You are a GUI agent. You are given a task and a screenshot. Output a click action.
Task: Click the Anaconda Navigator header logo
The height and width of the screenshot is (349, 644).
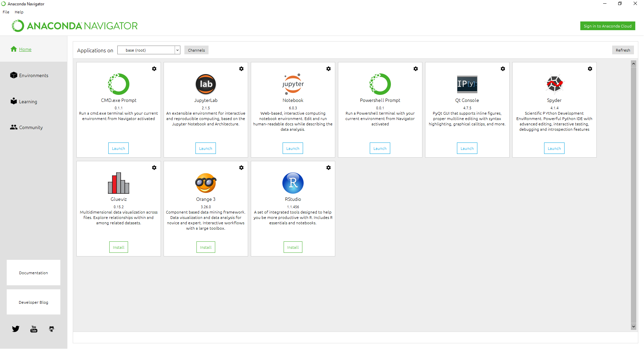[x=75, y=26]
